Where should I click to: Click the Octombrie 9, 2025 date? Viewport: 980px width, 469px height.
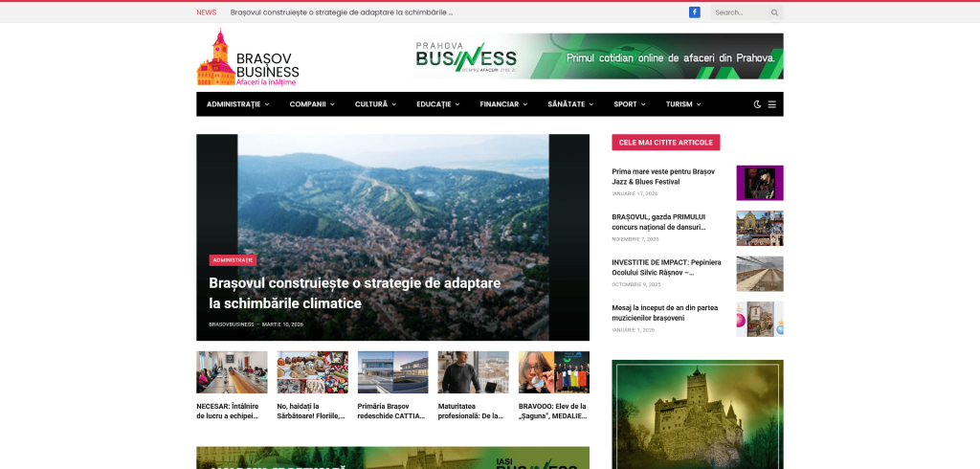[x=636, y=284]
